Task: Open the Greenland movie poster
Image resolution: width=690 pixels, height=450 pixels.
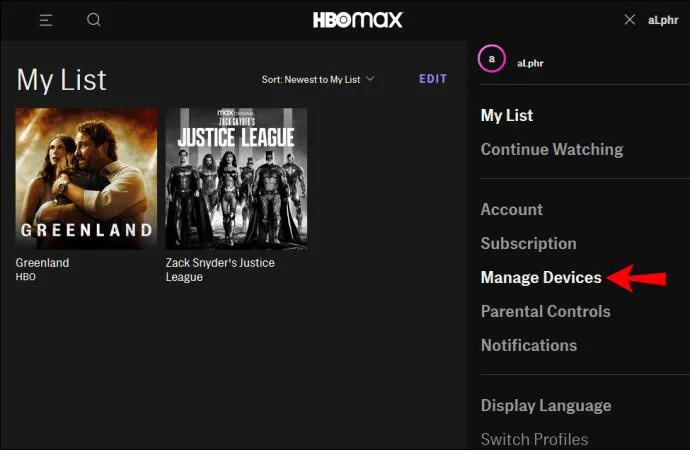Action: (x=86, y=179)
